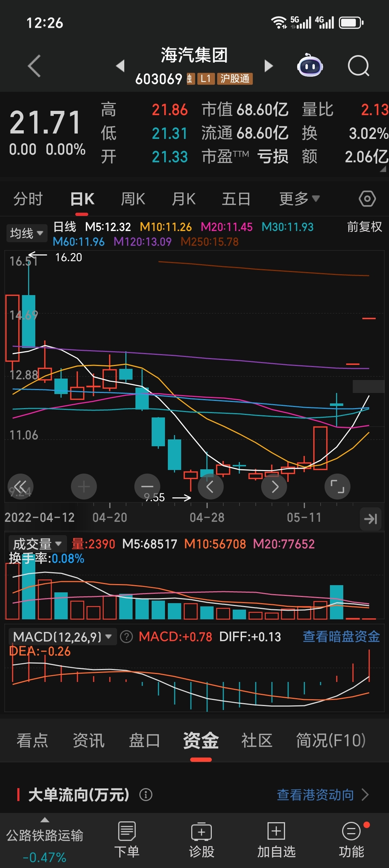Screen dimensions: 389x868
Task: Tap the 沪股通 badge
Action: (x=235, y=79)
